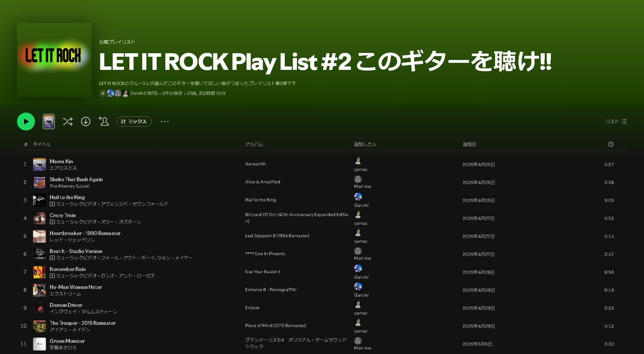Select the music video icon under Crazy Train
The width and height of the screenshot is (644, 354).
(52, 222)
